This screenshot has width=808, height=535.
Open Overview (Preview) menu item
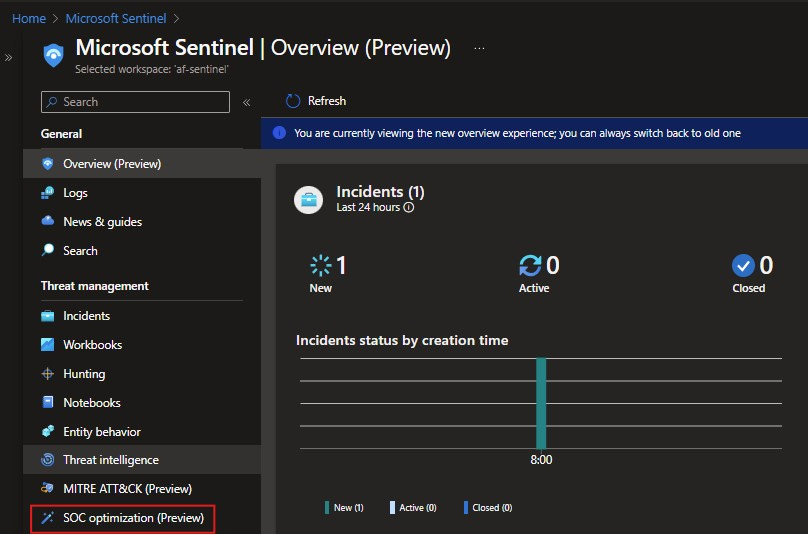click(142, 164)
